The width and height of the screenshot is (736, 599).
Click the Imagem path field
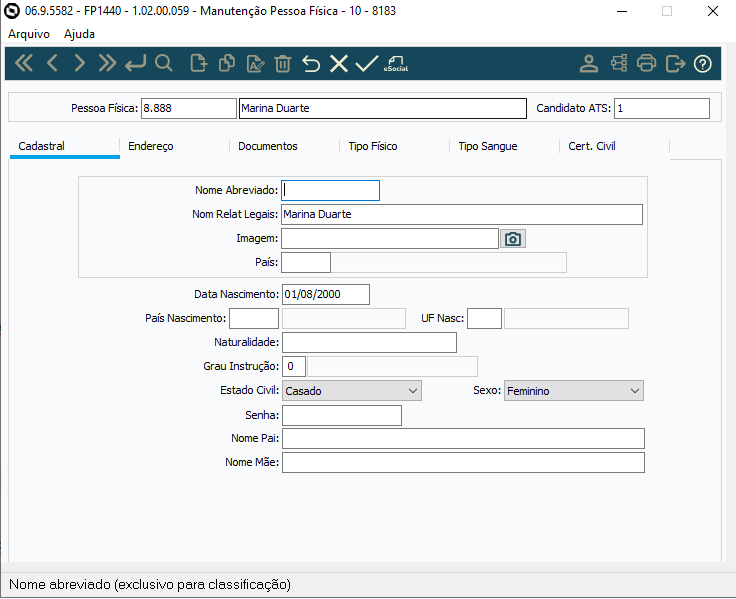click(x=390, y=238)
